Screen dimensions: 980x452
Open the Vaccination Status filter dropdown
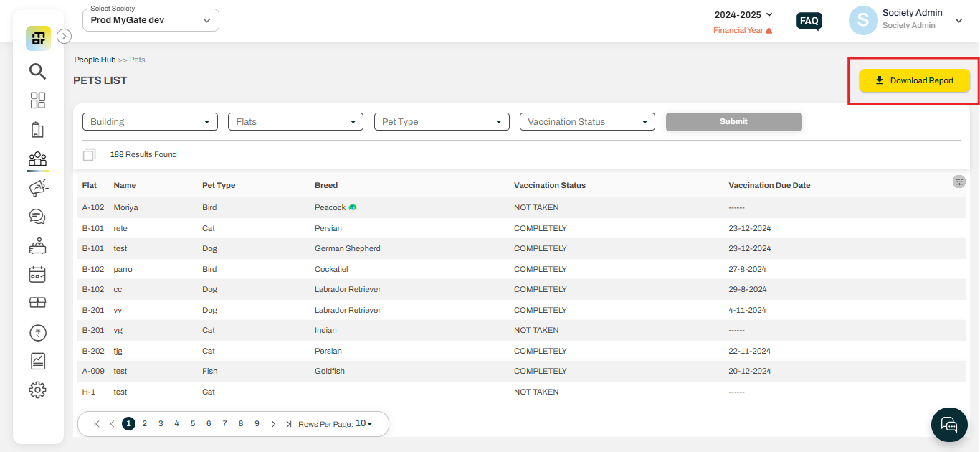click(587, 121)
